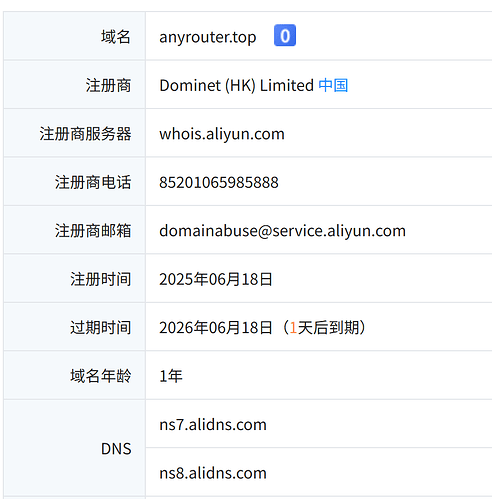Viewport: 492px width, 499px height.
Task: Click the expiry date 2026年06月18日
Action: 216,328
